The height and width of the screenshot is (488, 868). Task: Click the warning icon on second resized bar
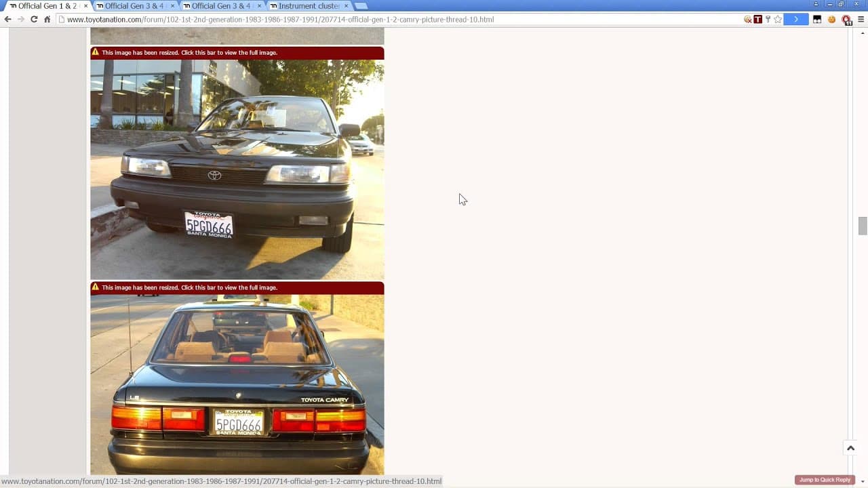coord(95,287)
